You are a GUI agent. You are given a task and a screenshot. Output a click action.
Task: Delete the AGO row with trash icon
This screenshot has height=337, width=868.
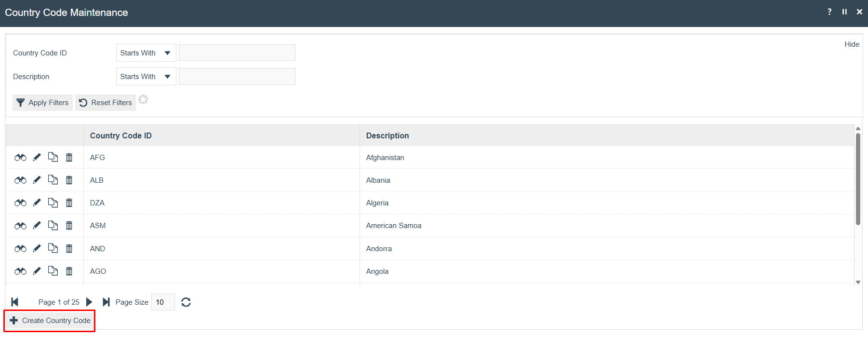[x=69, y=271]
